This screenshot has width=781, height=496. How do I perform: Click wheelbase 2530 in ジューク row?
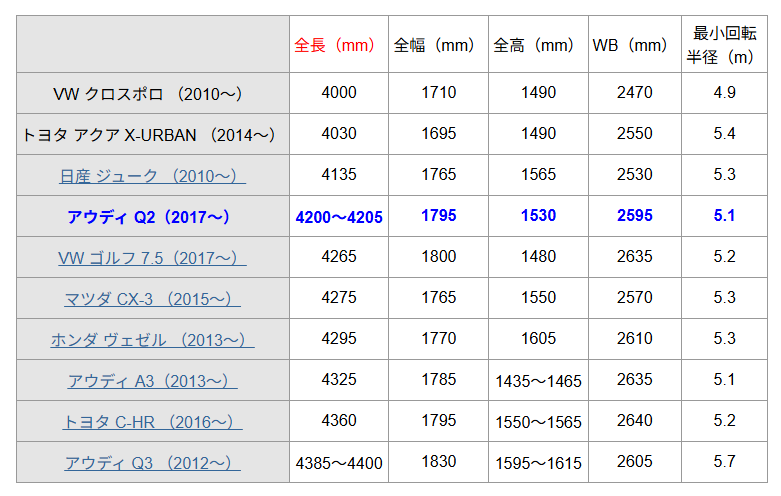click(x=635, y=174)
